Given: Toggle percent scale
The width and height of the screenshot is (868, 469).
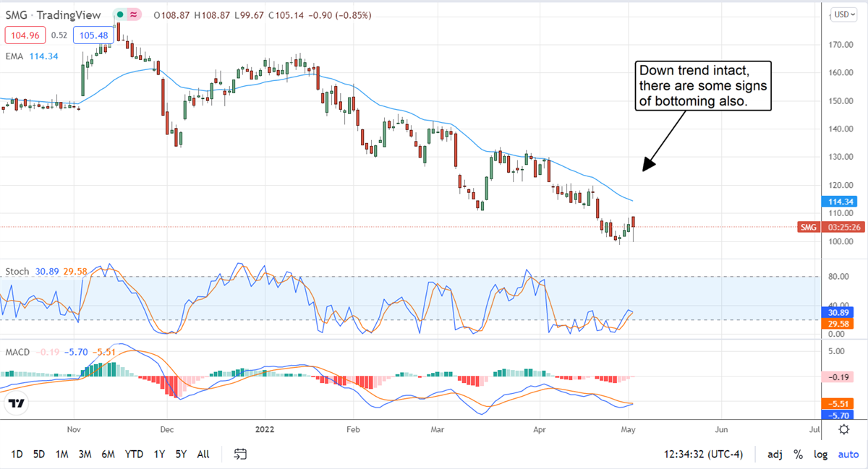Looking at the screenshot, I should point(798,455).
